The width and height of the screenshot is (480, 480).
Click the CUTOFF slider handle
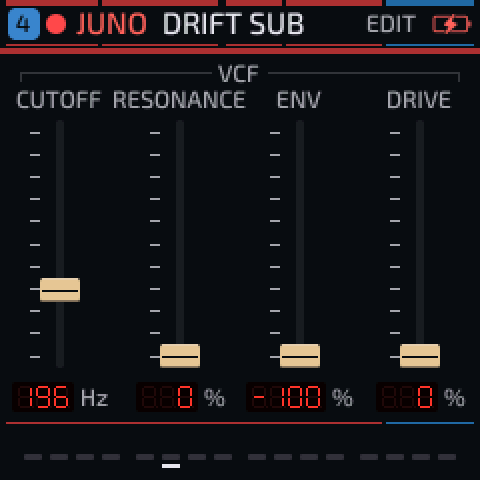(60, 290)
